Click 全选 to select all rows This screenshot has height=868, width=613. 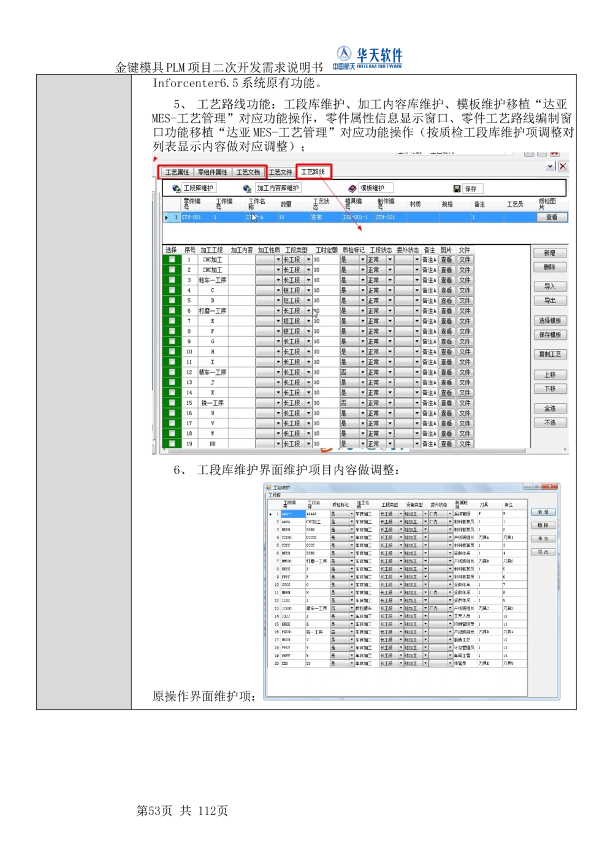pos(550,408)
